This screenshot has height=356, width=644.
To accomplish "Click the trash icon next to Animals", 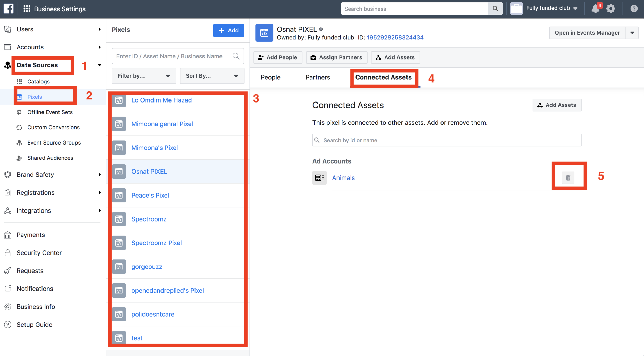I will (568, 178).
